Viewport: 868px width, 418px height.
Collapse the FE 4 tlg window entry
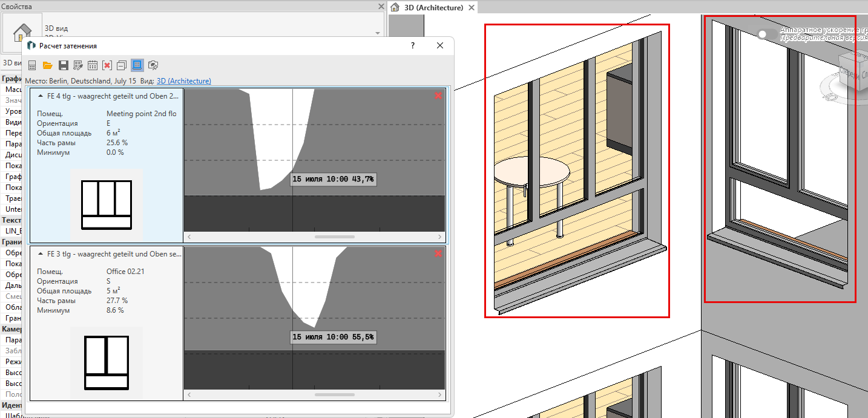[41, 96]
